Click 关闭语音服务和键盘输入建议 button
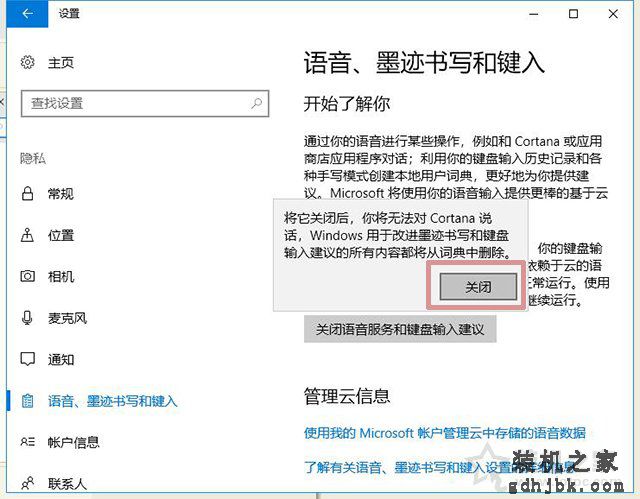Image resolution: width=640 pixels, height=499 pixels. point(400,329)
